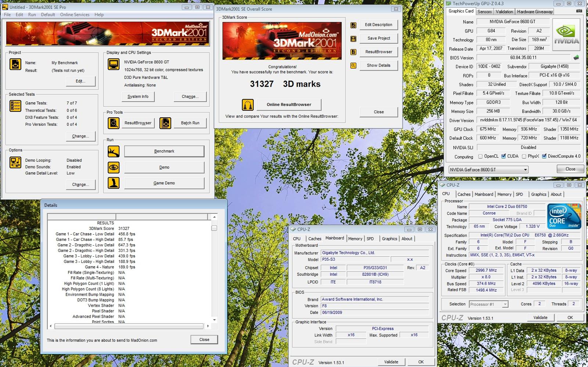588x367 pixels.
Task: Click the BIOS version save chip icon in GPU-Z
Action: pyautogui.click(x=576, y=57)
